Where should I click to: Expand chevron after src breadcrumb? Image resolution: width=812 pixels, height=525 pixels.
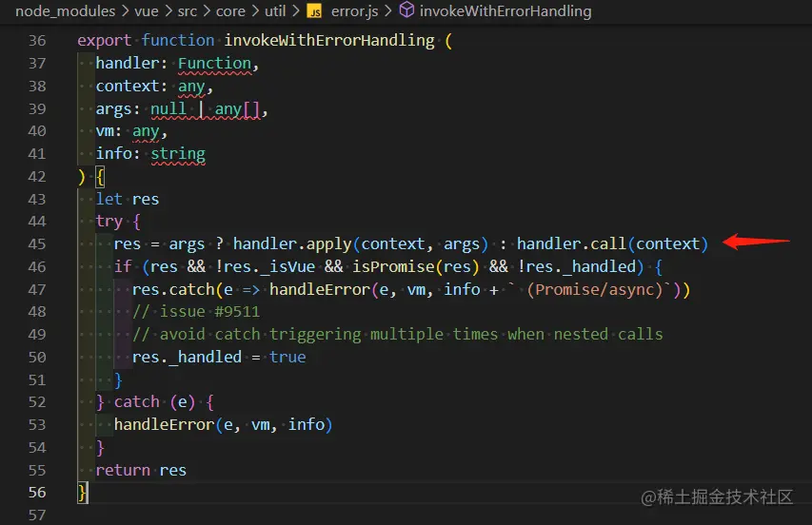point(207,10)
